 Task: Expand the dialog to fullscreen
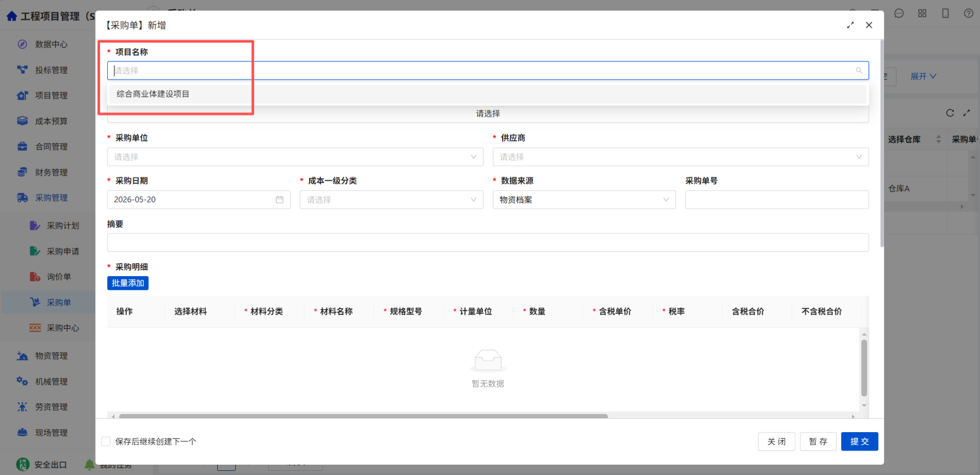coord(850,25)
